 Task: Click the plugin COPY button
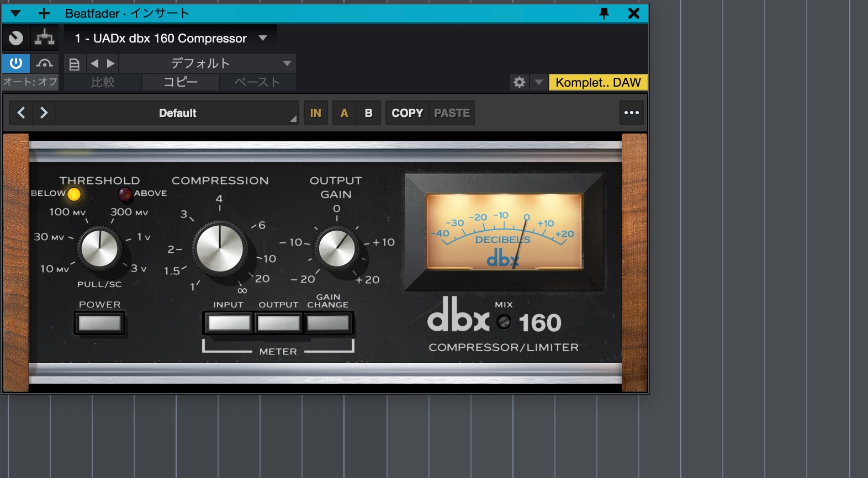[407, 113]
